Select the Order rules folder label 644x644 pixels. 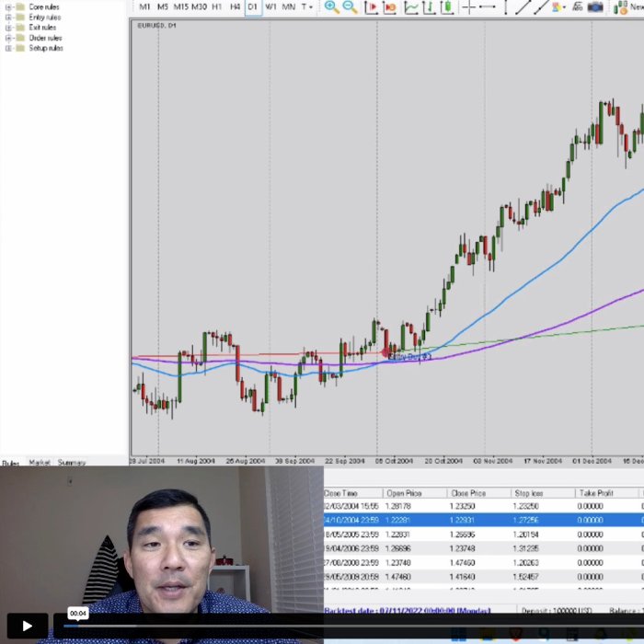coord(45,38)
